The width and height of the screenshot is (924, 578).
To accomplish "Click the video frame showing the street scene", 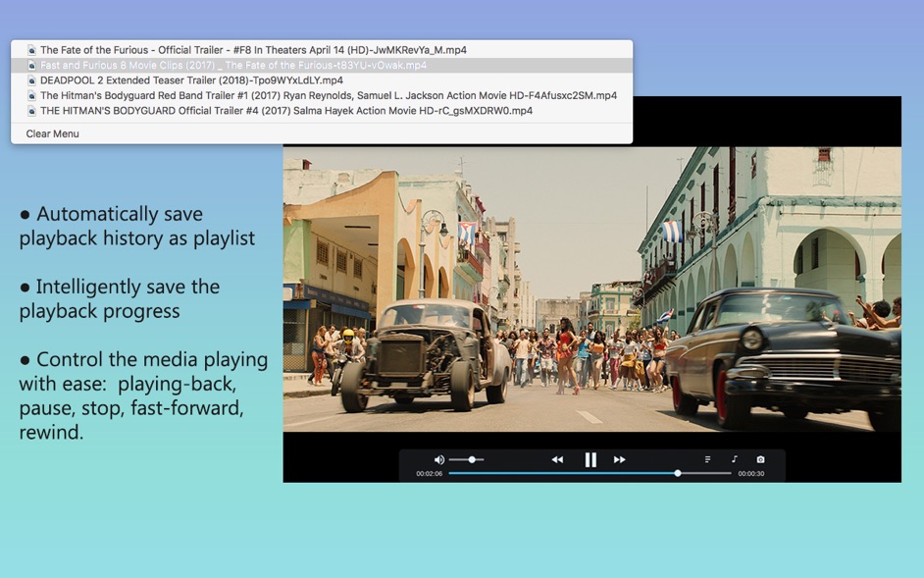I will 591,289.
